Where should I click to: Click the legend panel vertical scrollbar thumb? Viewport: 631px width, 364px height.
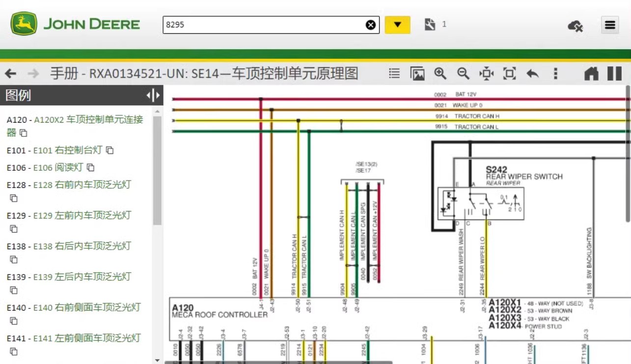pyautogui.click(x=157, y=170)
